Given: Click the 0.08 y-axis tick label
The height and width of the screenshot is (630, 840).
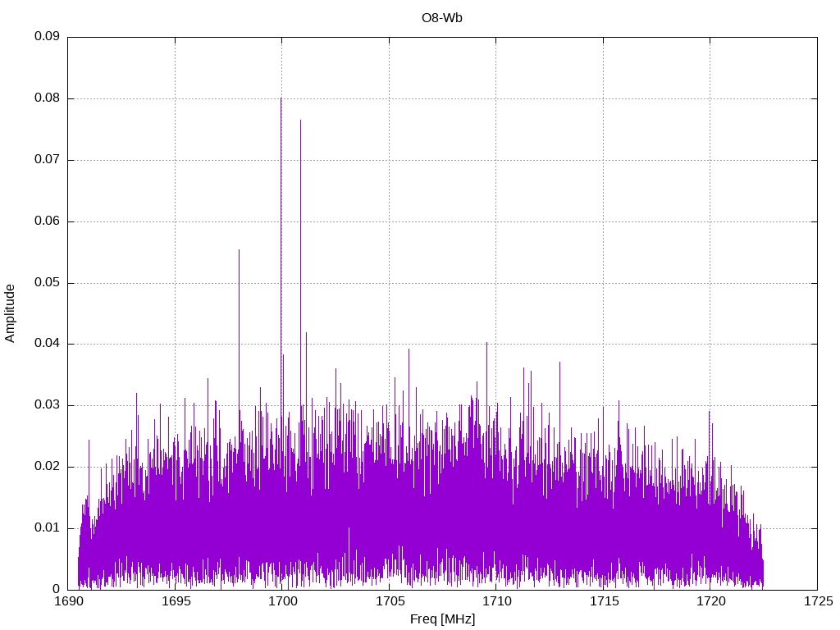Looking at the screenshot, I should [46, 98].
